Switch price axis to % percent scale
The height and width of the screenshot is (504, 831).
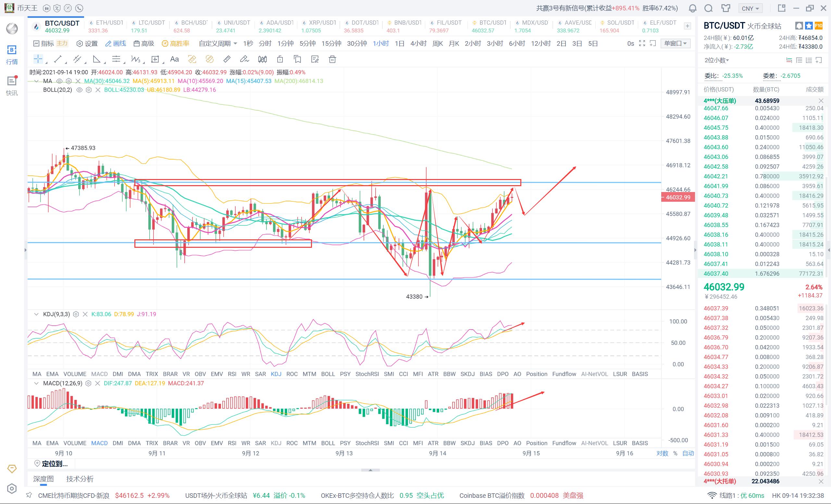pos(675,453)
